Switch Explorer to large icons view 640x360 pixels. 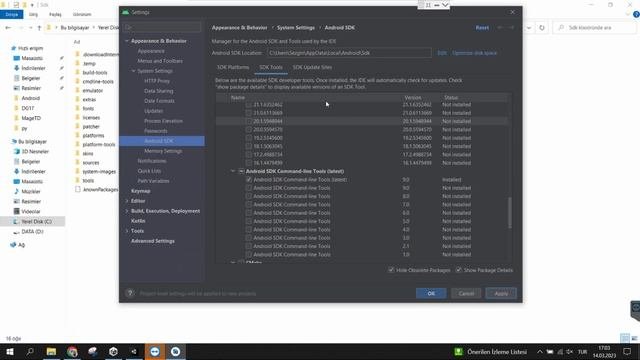[634, 338]
